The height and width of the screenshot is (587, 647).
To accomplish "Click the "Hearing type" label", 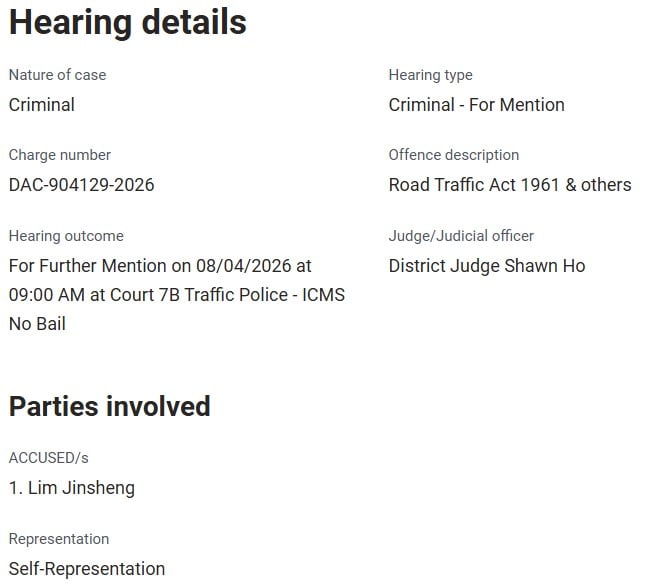I will [430, 75].
